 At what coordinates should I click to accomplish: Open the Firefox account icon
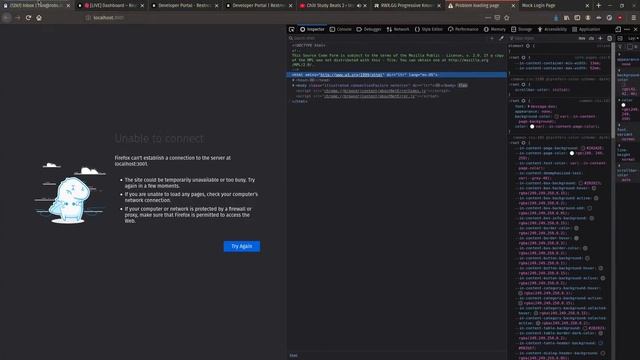coord(588,18)
